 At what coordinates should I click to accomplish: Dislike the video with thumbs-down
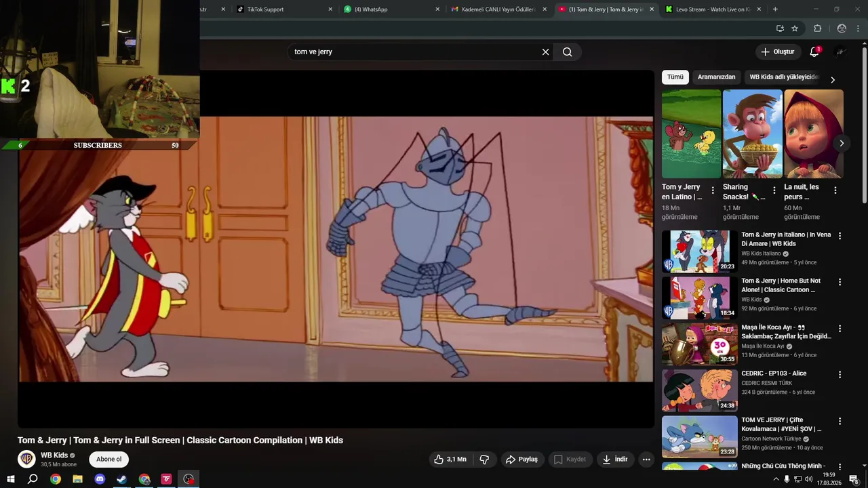coord(484,460)
